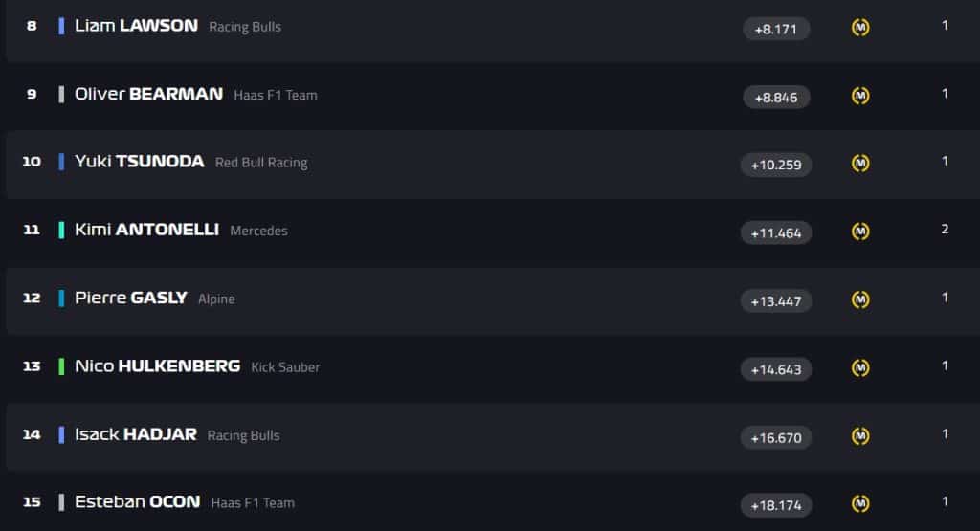Click the +8.171 gap badge
The width and height of the screenshot is (980, 531).
[776, 29]
